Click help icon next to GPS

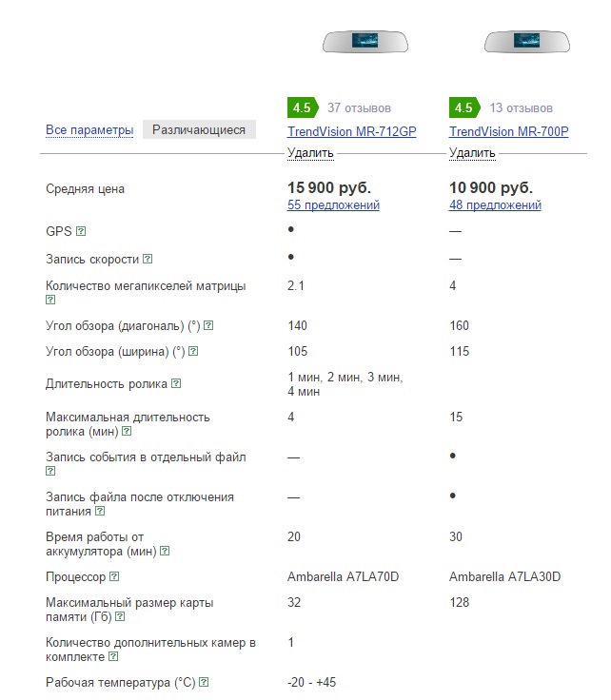click(x=81, y=231)
